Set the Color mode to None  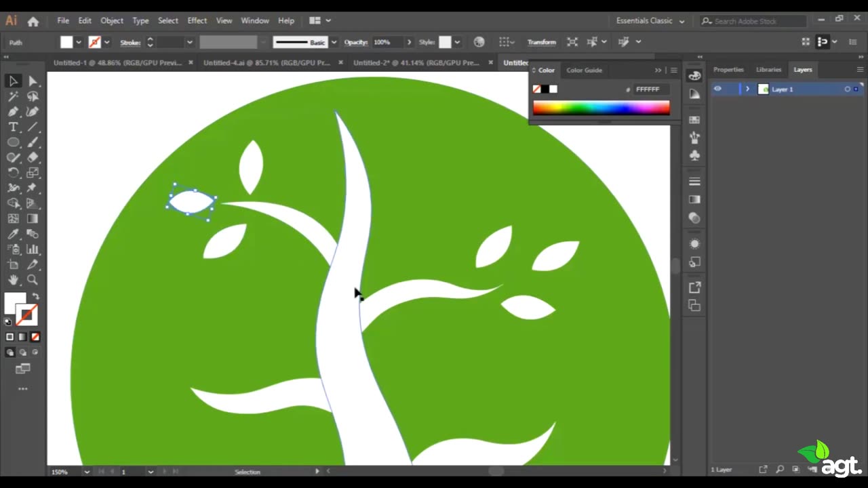pyautogui.click(x=35, y=337)
